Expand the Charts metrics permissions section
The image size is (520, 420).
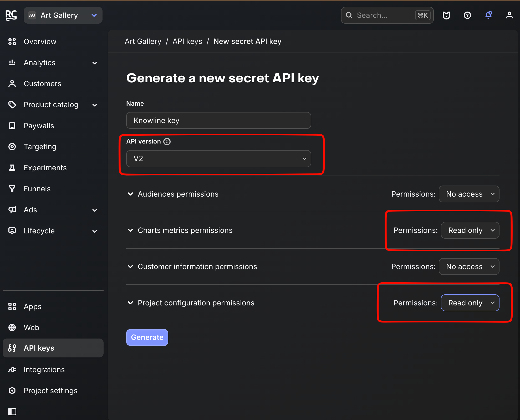(130, 230)
